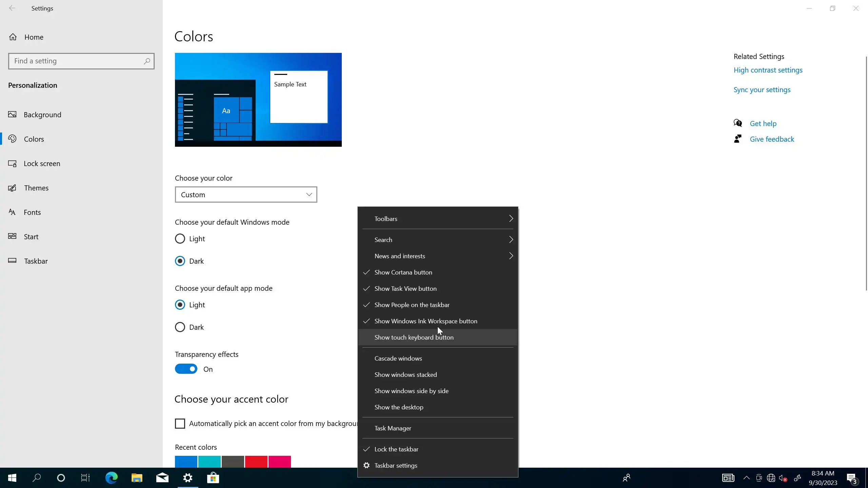The image size is (868, 488).
Task: Open Themes via its sidebar icon
Action: pos(12,188)
